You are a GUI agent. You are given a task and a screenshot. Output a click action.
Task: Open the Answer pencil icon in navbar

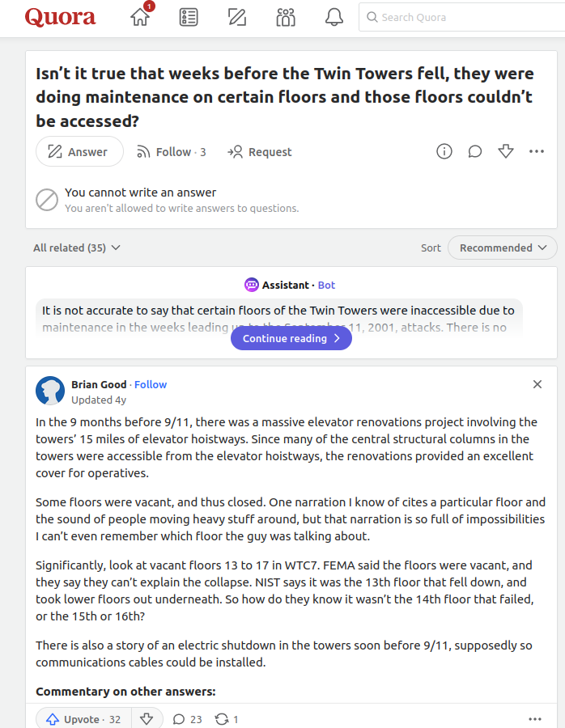click(x=237, y=17)
